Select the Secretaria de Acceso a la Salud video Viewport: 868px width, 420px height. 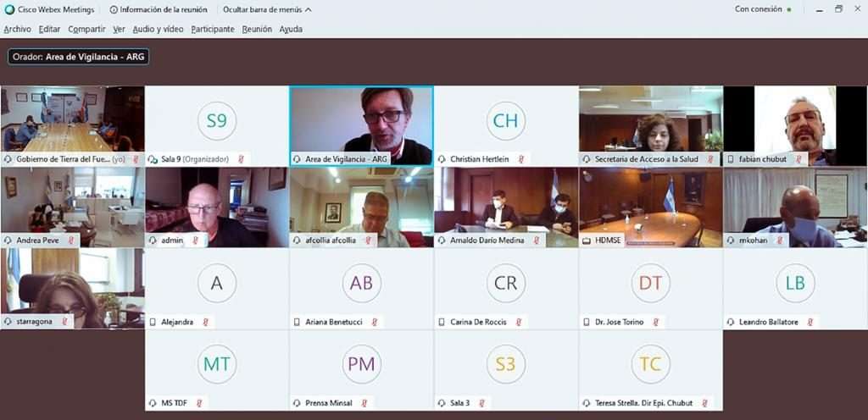point(650,125)
